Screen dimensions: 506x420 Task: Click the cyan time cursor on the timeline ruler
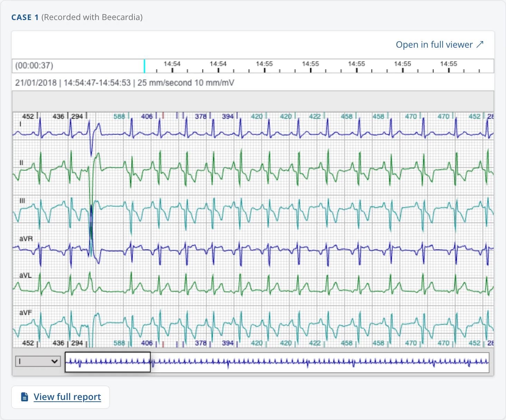coord(144,66)
